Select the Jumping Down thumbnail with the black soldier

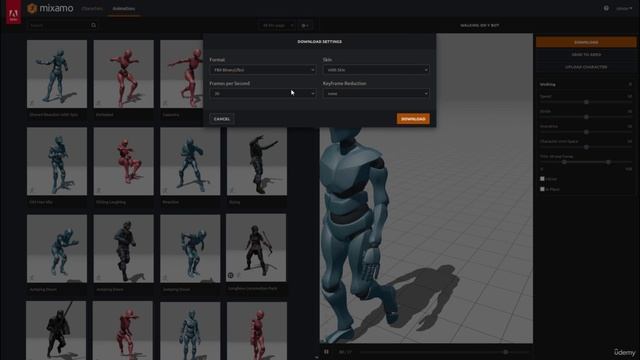pos(124,249)
